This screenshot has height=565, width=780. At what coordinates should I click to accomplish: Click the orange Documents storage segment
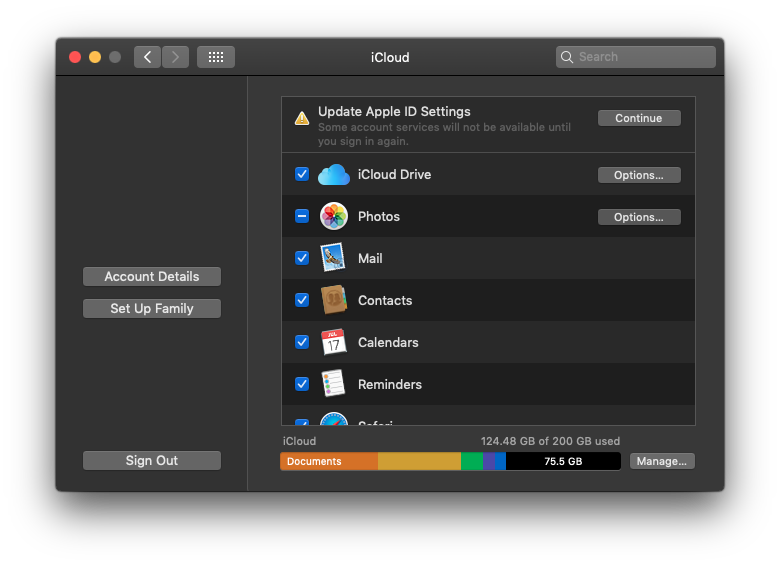(x=329, y=461)
